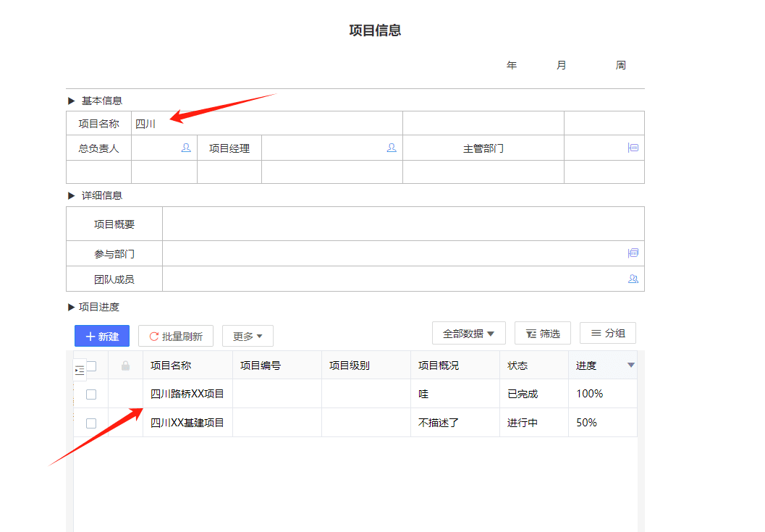Click the 四川路桥XX项目 cell
This screenshot has width=765, height=532.
pos(187,394)
